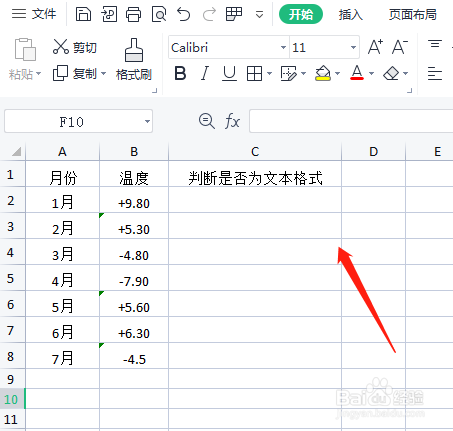Click the borders icon
Viewport: 453px width, 431px height.
(254, 73)
